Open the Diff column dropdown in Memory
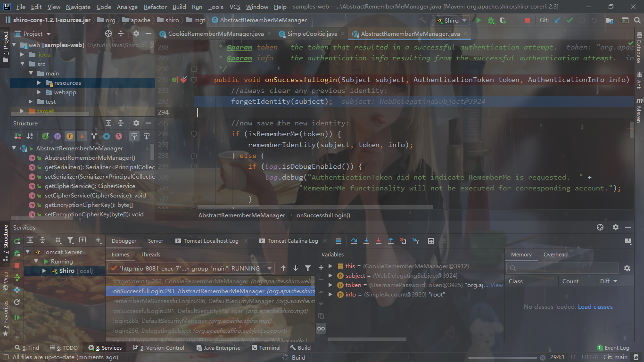The image size is (644, 362). click(x=609, y=281)
